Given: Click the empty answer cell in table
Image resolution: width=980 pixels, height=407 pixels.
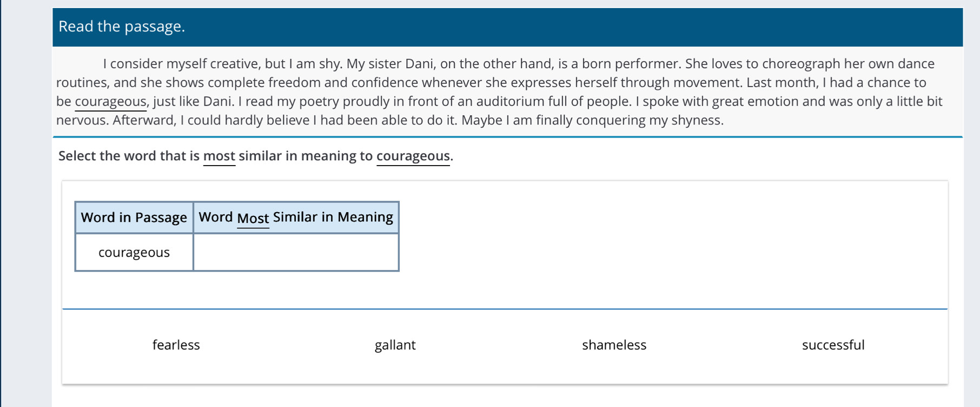Looking at the screenshot, I should [x=296, y=252].
